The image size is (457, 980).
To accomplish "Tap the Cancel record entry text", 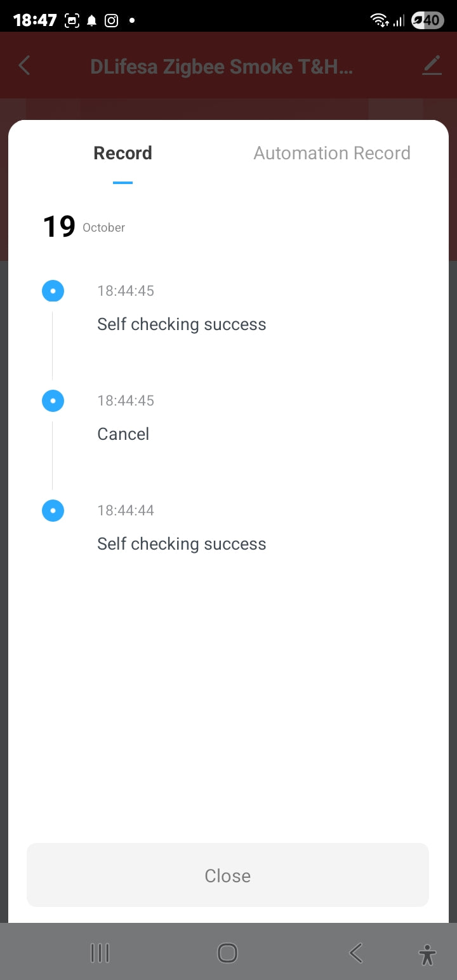I will point(123,434).
